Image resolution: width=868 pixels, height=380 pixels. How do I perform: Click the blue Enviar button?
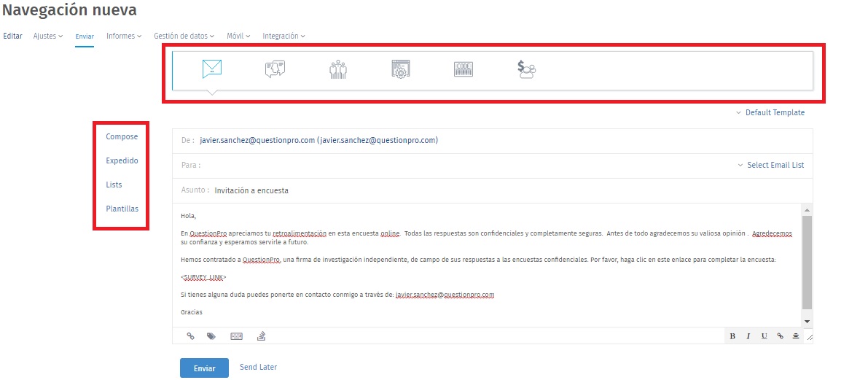pos(204,368)
